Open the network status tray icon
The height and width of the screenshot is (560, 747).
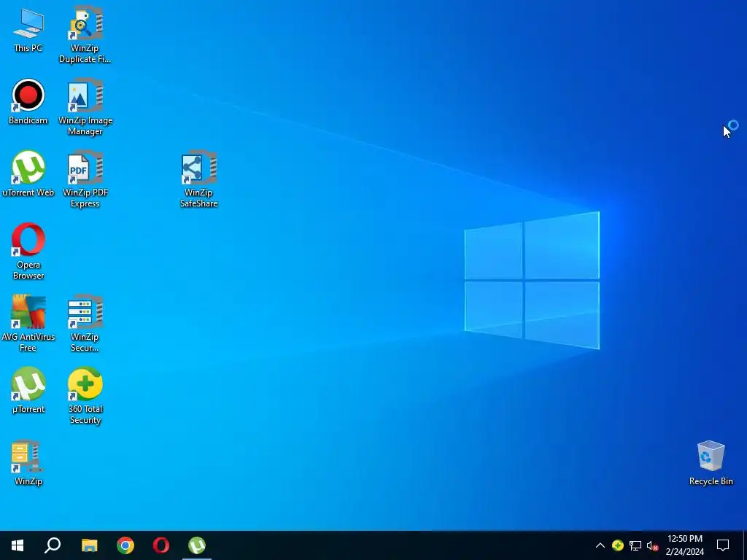(x=635, y=545)
